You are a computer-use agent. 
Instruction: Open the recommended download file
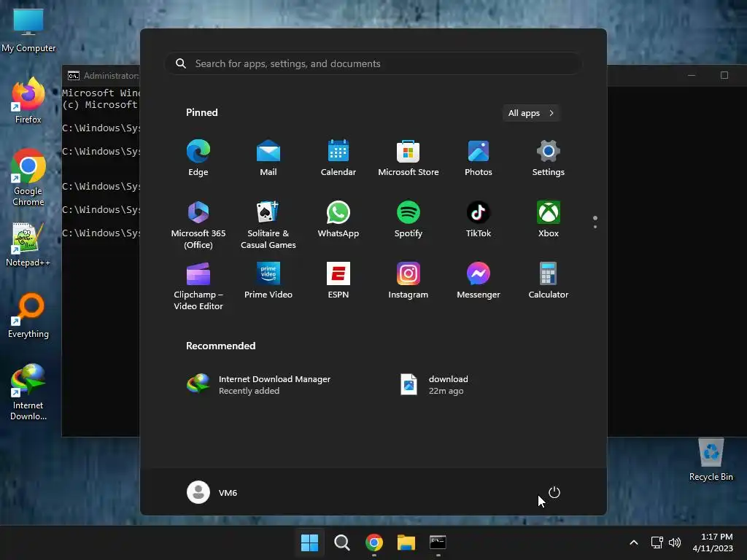click(434, 384)
